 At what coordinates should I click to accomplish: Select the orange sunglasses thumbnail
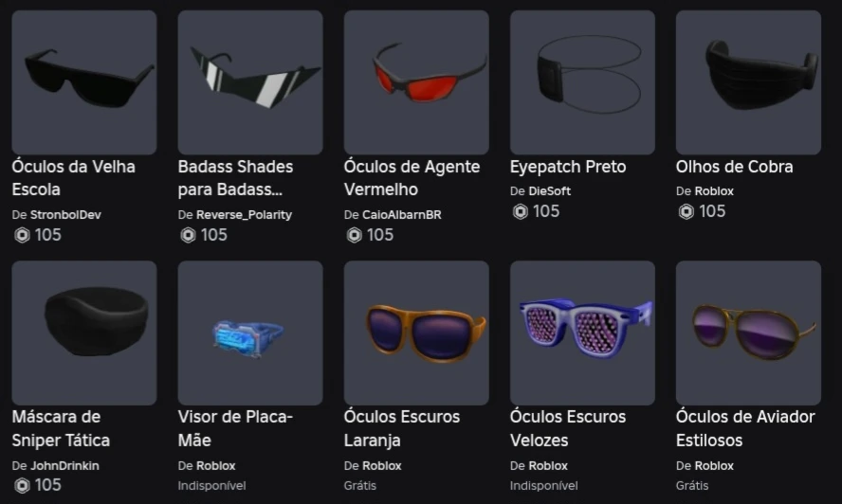416,333
